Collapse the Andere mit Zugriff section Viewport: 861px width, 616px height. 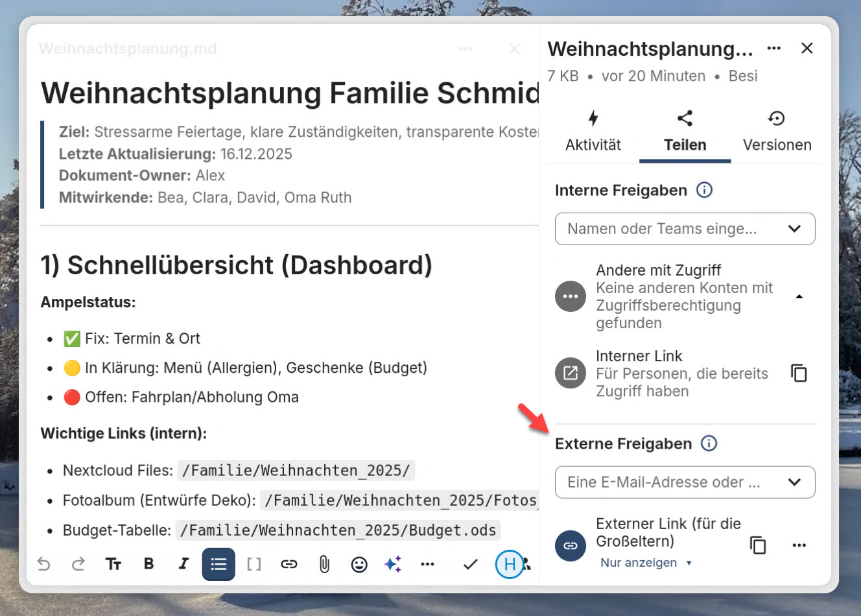tap(799, 296)
